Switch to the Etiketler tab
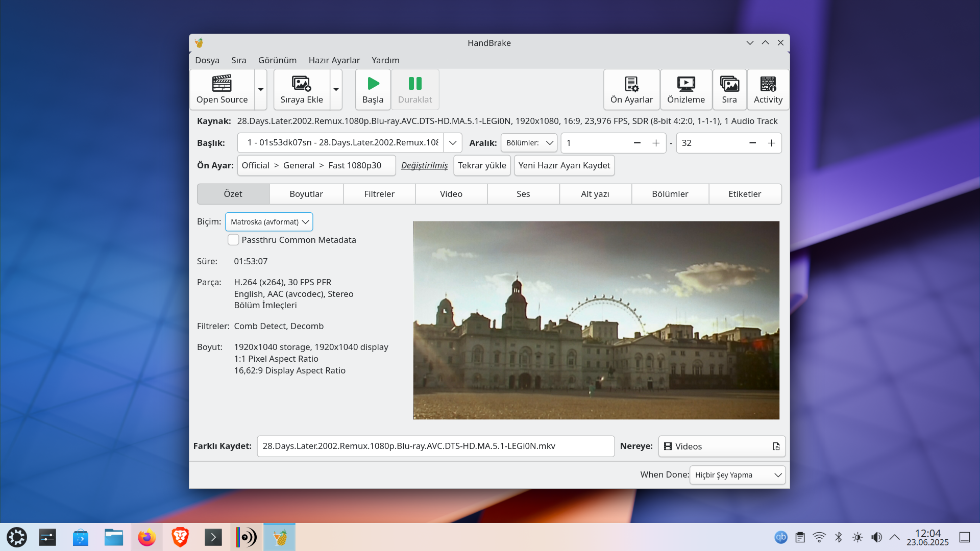Screen dimensions: 980x551 [745, 194]
